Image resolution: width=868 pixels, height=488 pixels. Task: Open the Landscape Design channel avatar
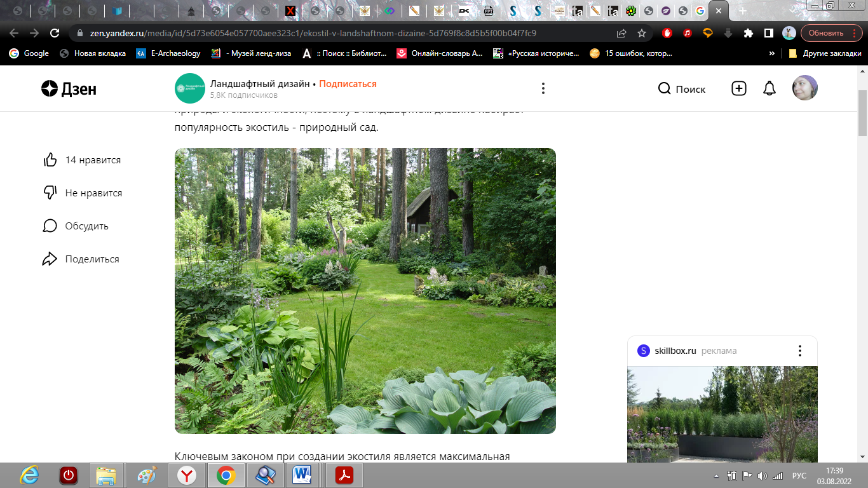(x=189, y=88)
